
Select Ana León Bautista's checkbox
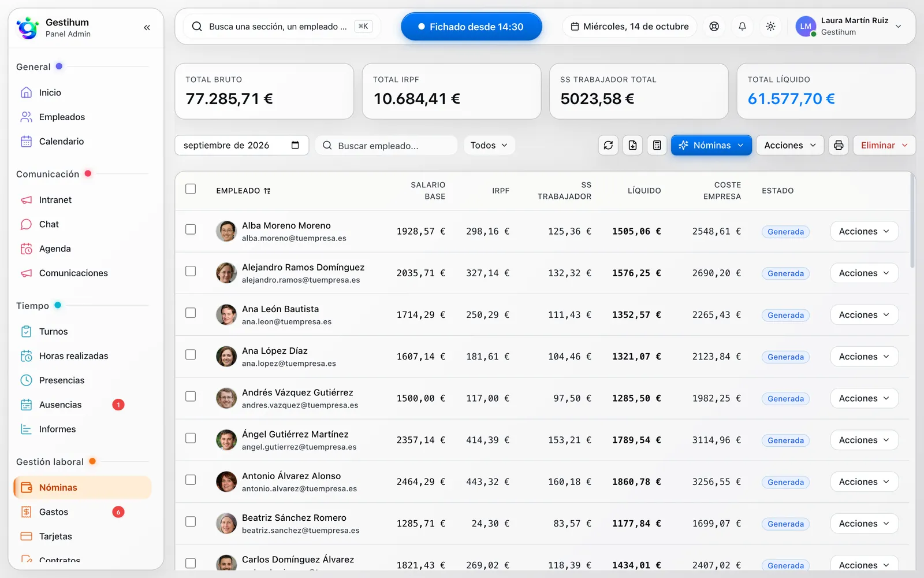coord(191,313)
